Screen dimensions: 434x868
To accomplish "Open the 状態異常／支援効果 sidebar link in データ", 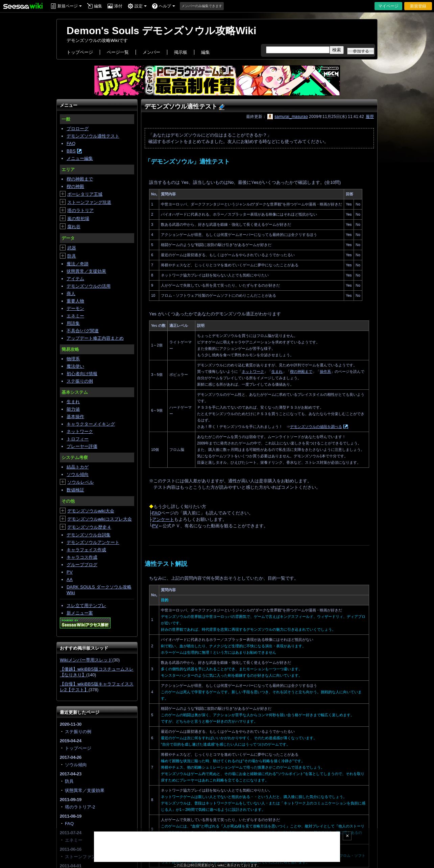I will pyautogui.click(x=86, y=271).
